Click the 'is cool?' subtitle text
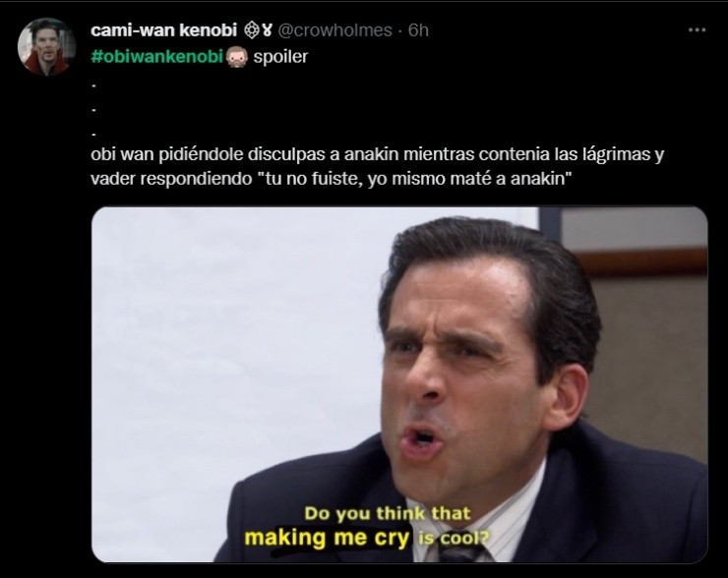728x578 pixels. (x=454, y=539)
